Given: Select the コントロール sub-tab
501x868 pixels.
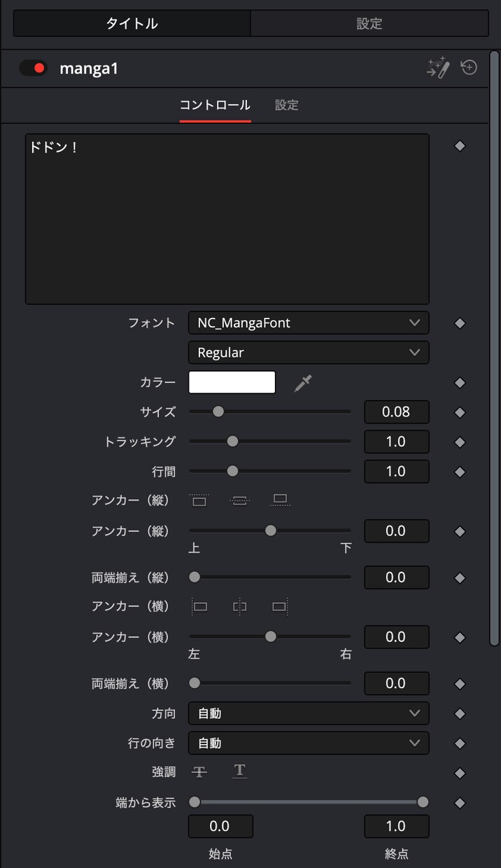Looking at the screenshot, I should pos(215,105).
